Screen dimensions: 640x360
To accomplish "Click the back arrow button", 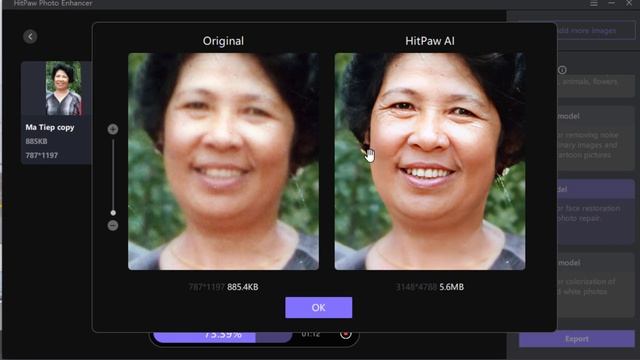I will [30, 36].
